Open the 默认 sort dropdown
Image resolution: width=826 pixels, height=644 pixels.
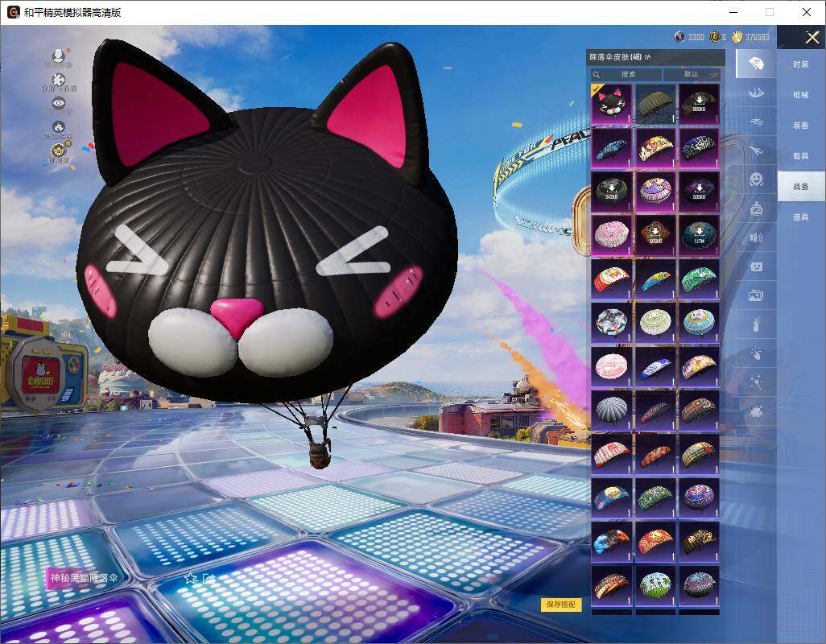691,74
